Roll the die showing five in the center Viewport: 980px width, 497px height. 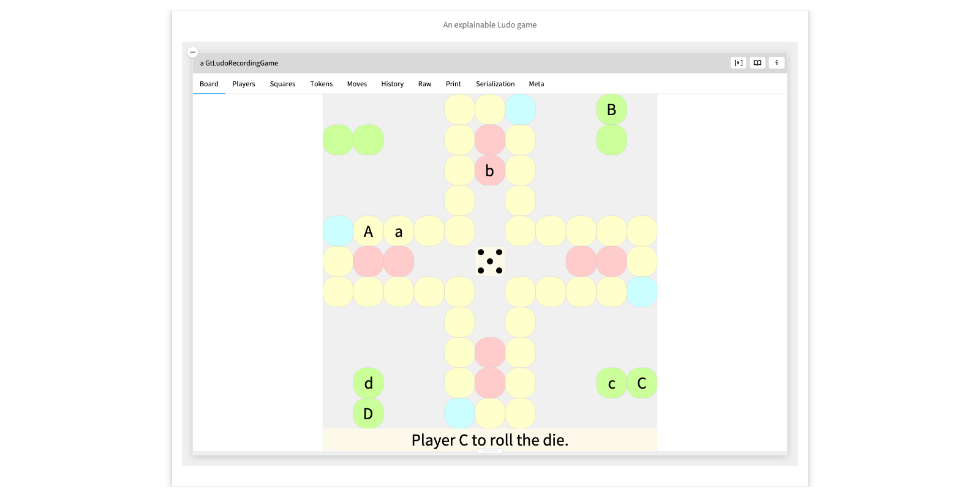click(490, 261)
